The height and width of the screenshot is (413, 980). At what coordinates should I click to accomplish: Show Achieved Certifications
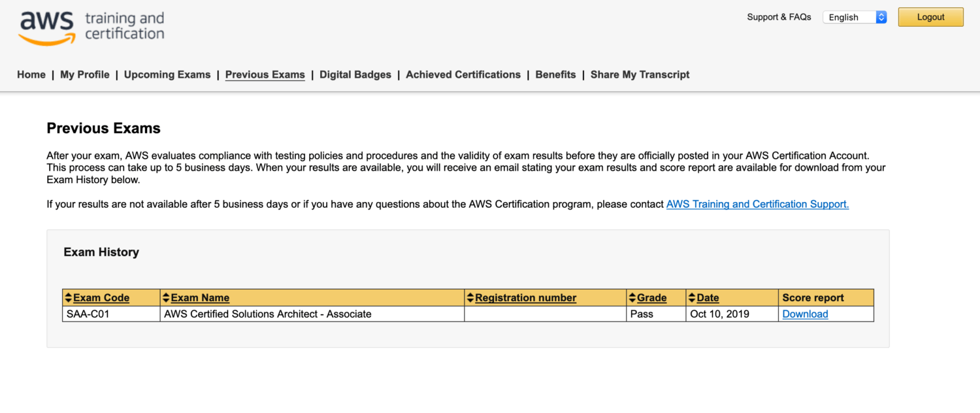(x=463, y=74)
